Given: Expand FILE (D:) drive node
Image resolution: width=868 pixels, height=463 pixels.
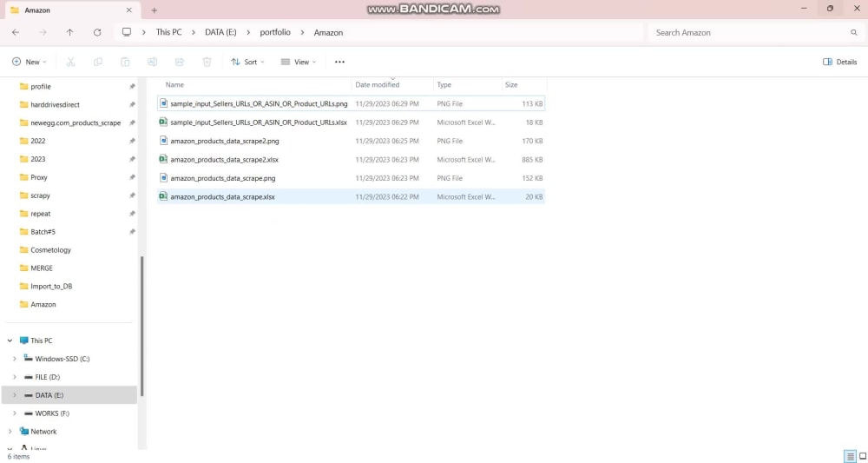Looking at the screenshot, I should pyautogui.click(x=15, y=377).
